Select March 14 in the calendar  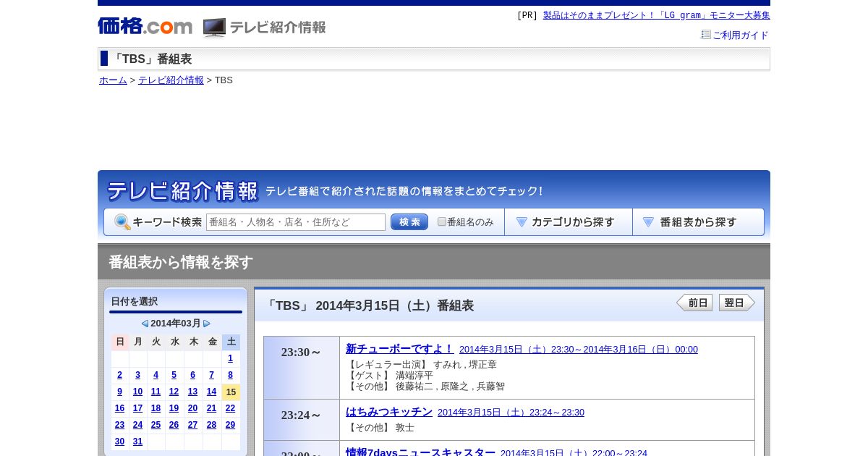pos(211,392)
